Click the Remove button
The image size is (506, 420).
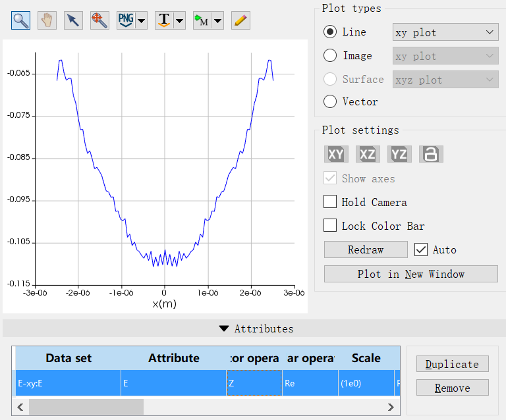(453, 388)
